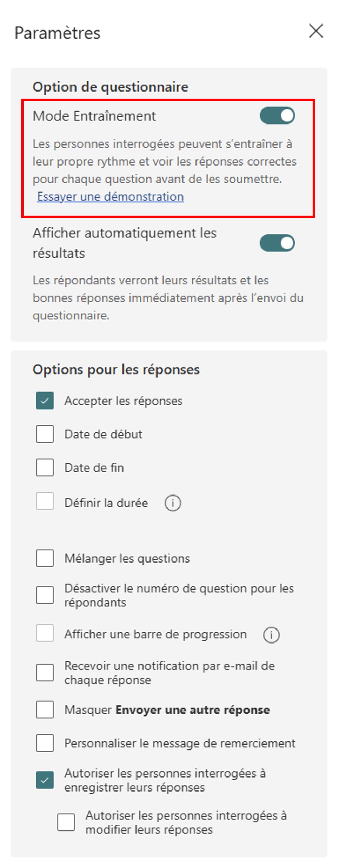The width and height of the screenshot is (339, 868).
Task: Enable Mélanger les questions
Action: click(x=45, y=558)
